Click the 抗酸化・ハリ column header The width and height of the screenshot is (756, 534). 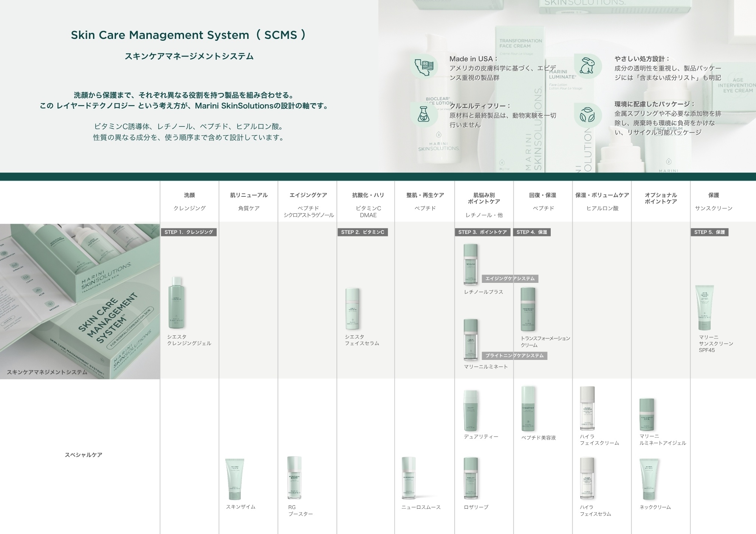tap(368, 195)
